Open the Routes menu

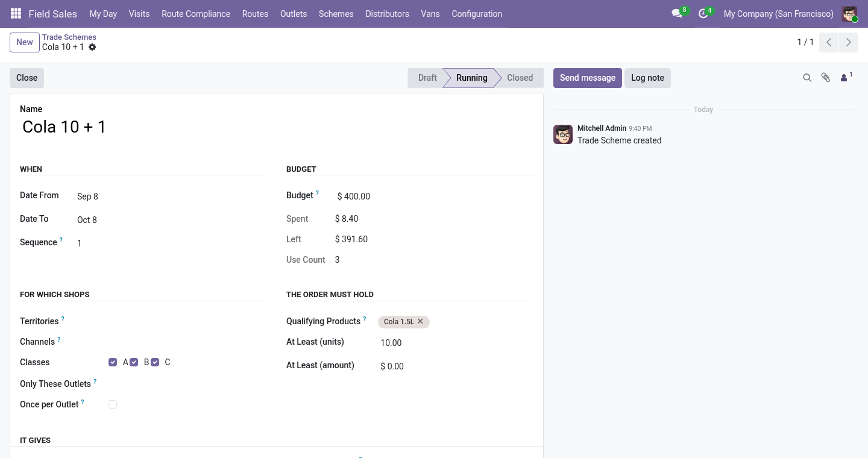pyautogui.click(x=255, y=14)
